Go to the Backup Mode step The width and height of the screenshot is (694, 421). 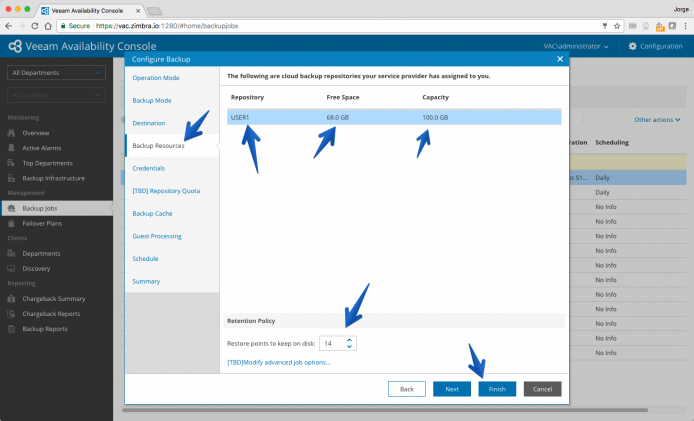point(152,100)
